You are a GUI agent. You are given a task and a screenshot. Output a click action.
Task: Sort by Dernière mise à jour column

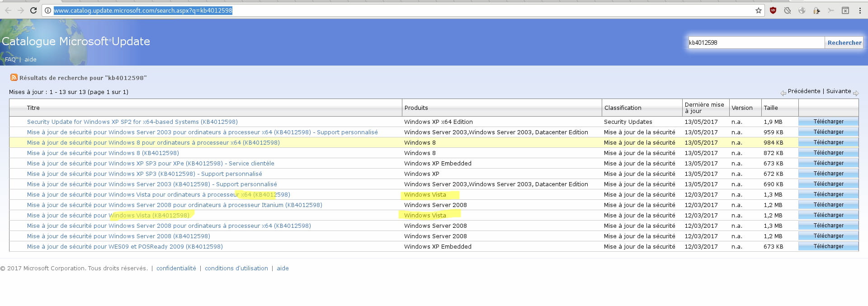tap(704, 108)
